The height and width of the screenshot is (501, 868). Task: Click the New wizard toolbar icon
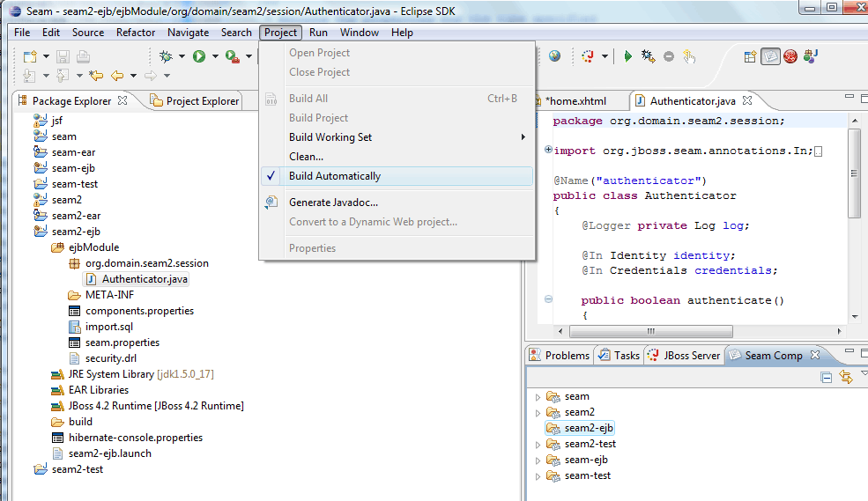(x=30, y=56)
